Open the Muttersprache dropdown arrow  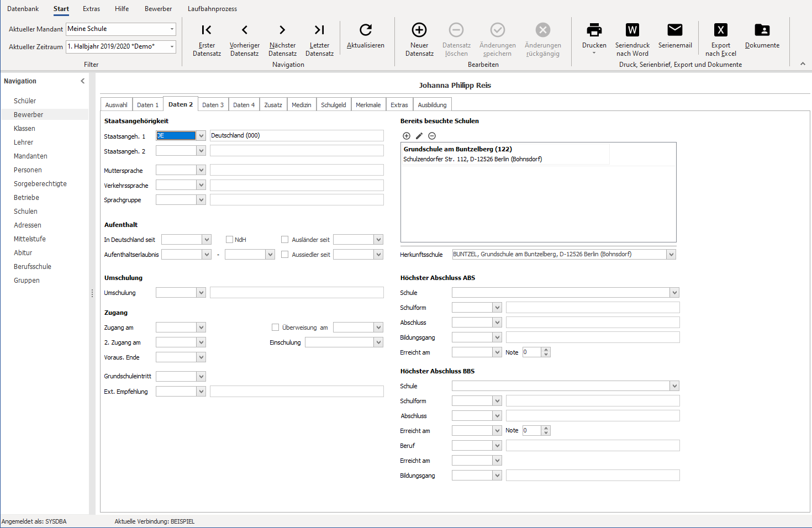(x=201, y=170)
